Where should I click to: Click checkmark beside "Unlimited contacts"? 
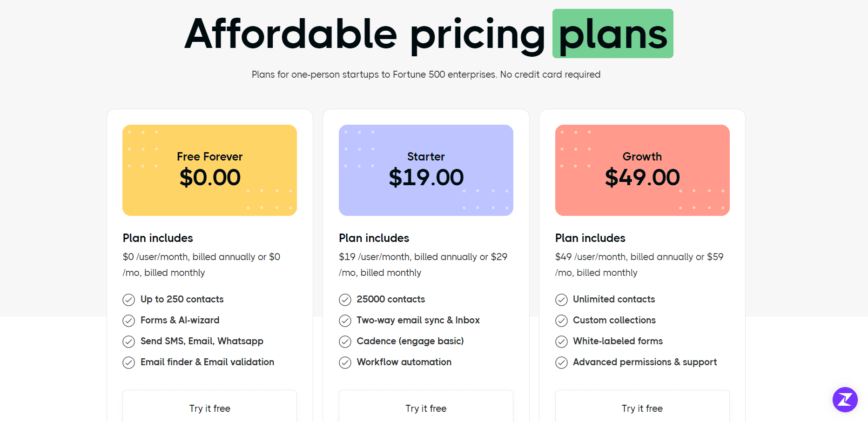[x=561, y=300]
